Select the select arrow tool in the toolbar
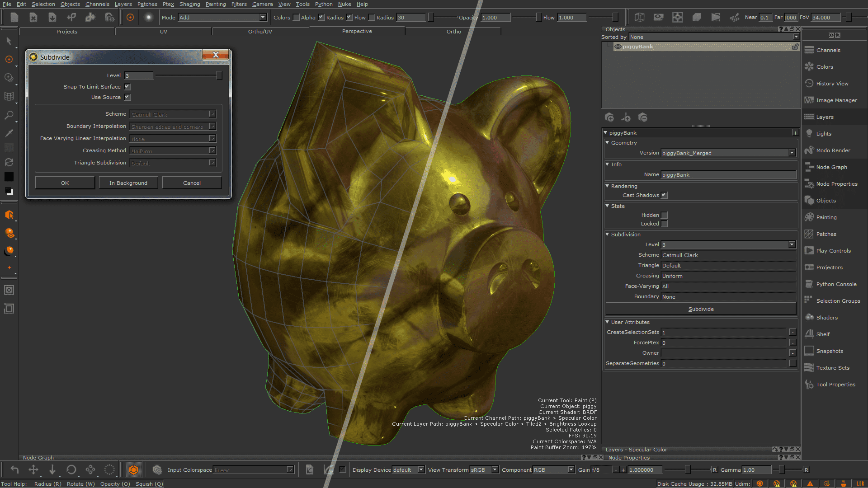 9,41
